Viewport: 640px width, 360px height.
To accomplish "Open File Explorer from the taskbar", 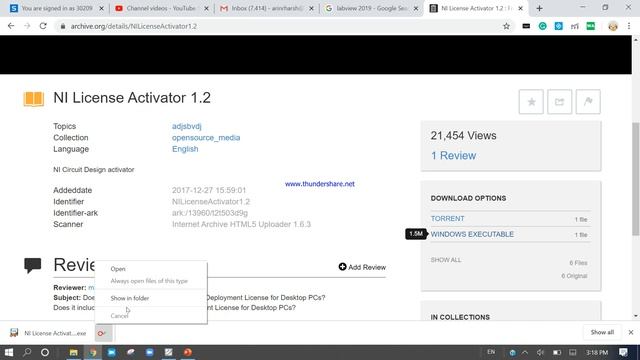I will coord(73,352).
